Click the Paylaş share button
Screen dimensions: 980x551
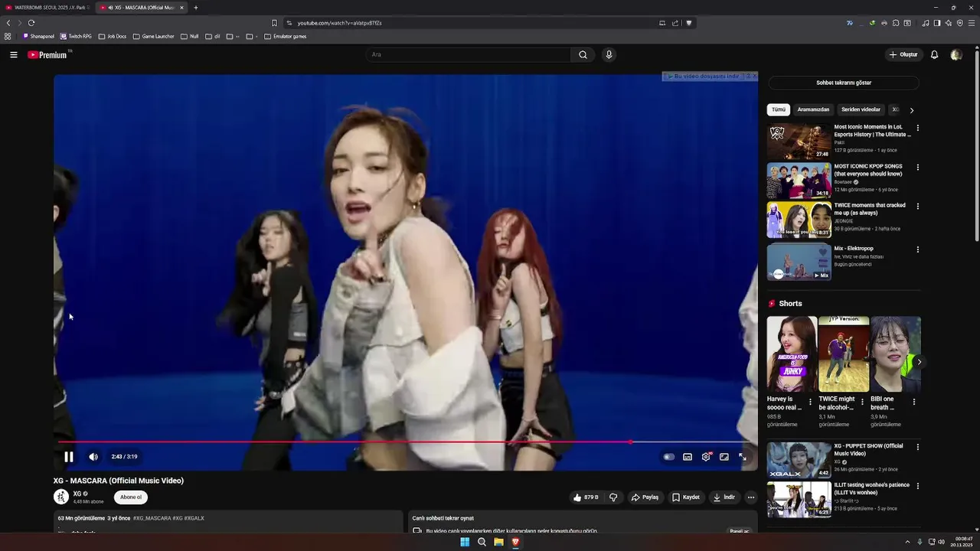[645, 497]
